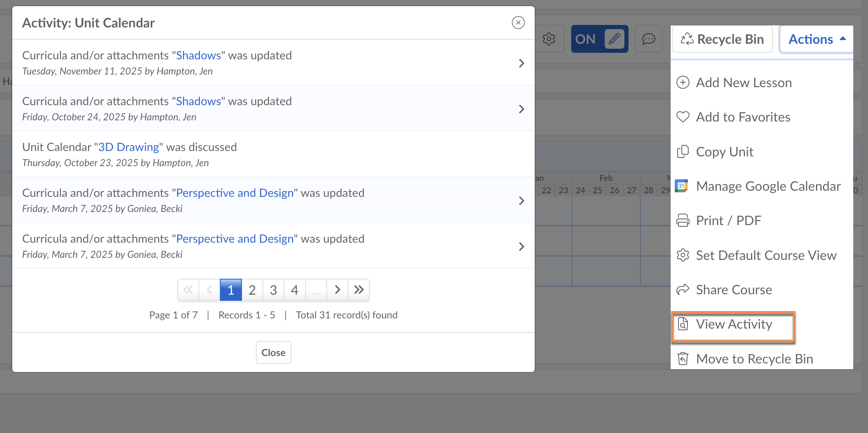Click the settings gear icon in toolbar
Image resolution: width=868 pixels, height=433 pixels.
(x=549, y=39)
